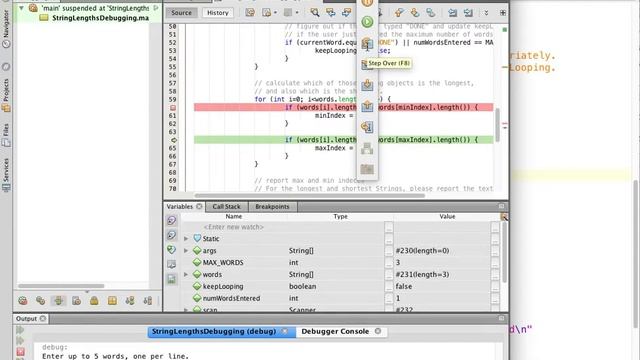This screenshot has width=640, height=360.
Task: Toggle the second button in Debugging bottom toolbar
Action: point(40,301)
